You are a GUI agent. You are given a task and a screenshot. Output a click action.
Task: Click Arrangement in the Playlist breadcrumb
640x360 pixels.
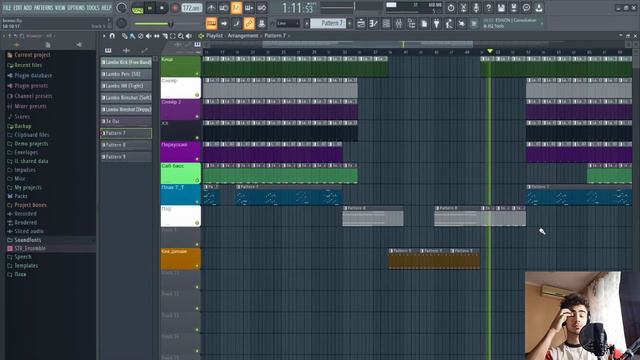pos(243,36)
